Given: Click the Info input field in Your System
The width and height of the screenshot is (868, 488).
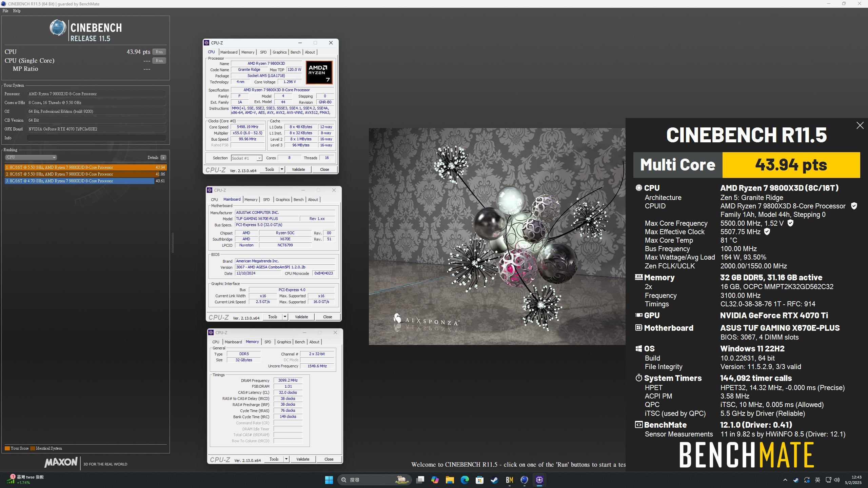Looking at the screenshot, I should (96, 138).
